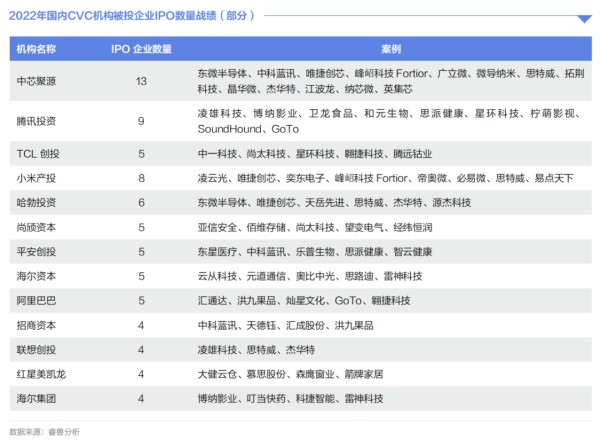The height and width of the screenshot is (447, 600).
Task: Select the '中芯聚源' institution name
Action: pyautogui.click(x=36, y=81)
